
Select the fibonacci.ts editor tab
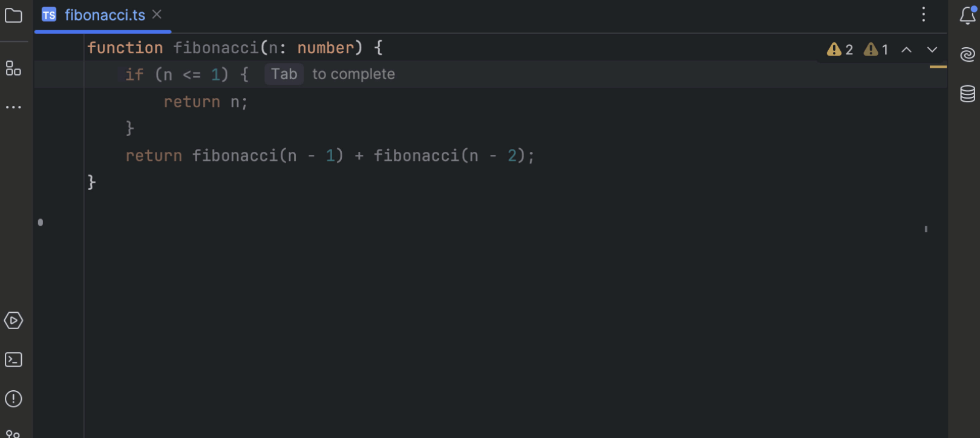104,15
